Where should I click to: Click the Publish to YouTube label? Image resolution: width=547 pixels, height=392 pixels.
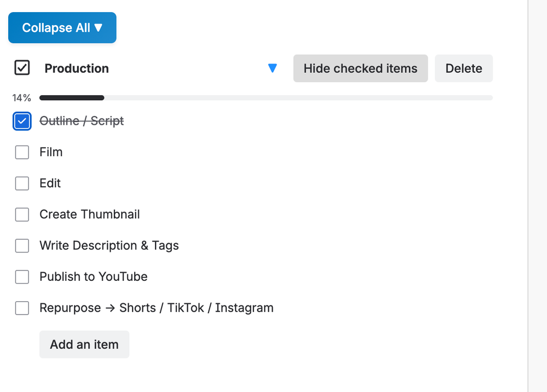click(93, 277)
